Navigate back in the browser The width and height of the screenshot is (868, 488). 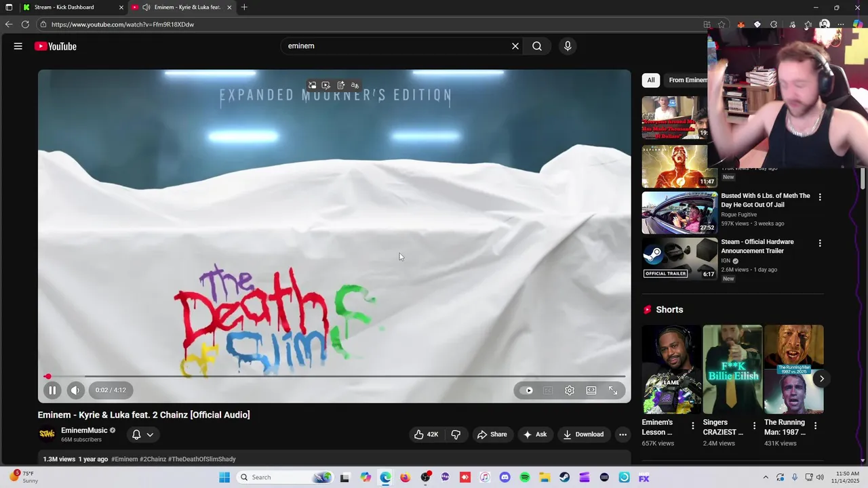click(9, 24)
